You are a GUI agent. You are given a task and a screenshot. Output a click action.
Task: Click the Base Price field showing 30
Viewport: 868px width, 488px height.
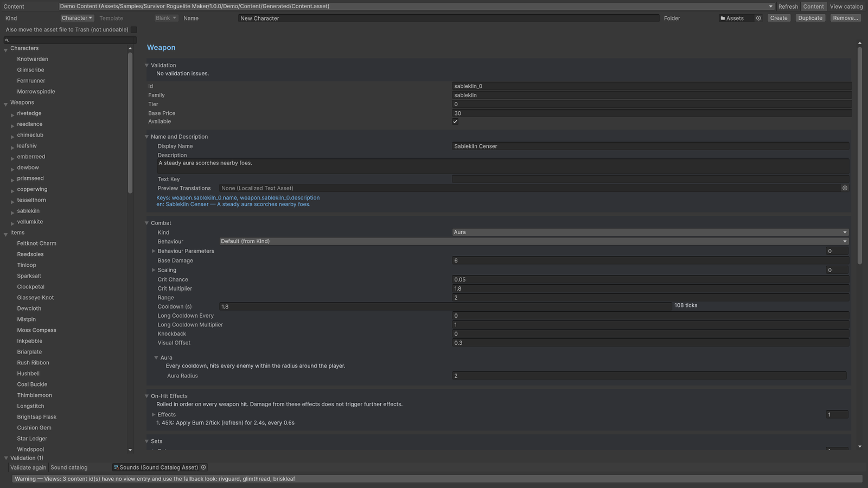(652, 113)
